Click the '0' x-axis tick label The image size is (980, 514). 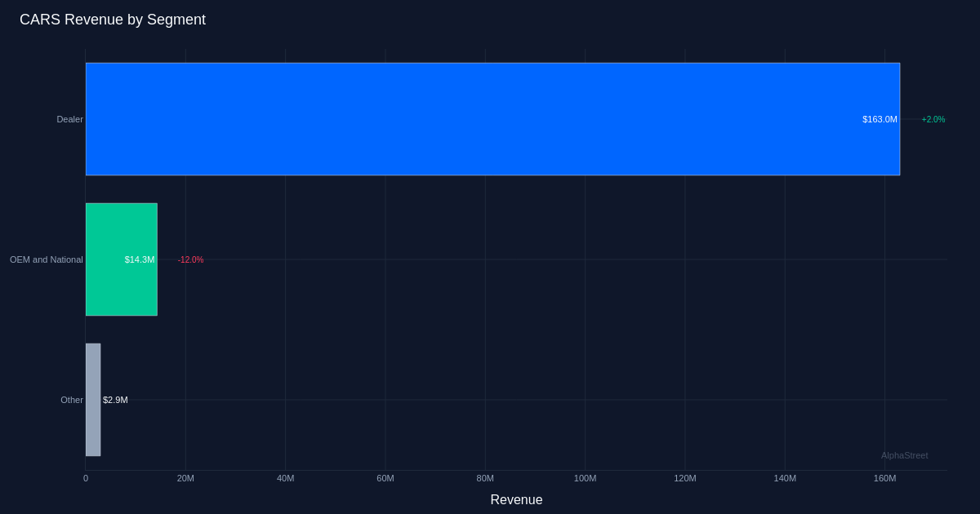point(86,478)
